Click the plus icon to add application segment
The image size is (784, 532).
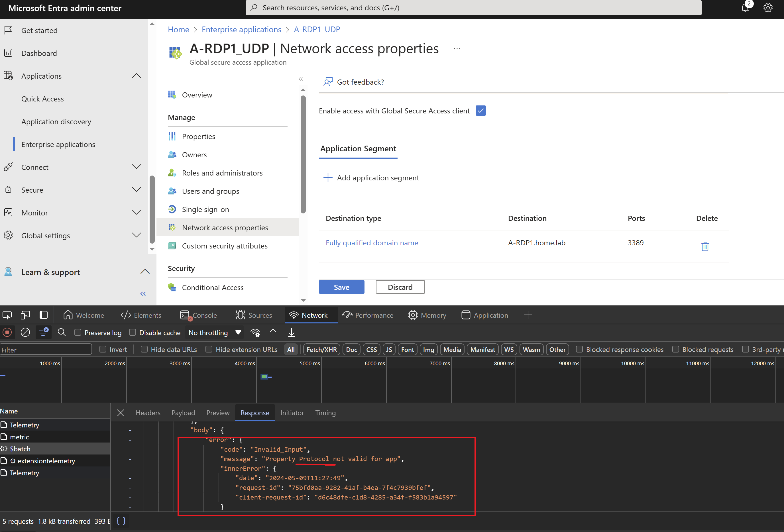coord(327,178)
